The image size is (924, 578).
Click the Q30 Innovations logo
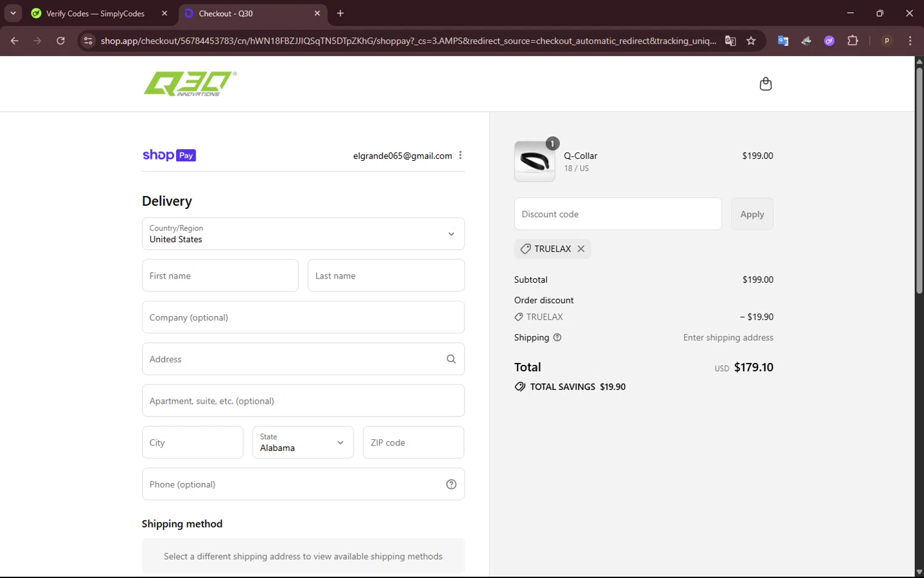pos(190,84)
